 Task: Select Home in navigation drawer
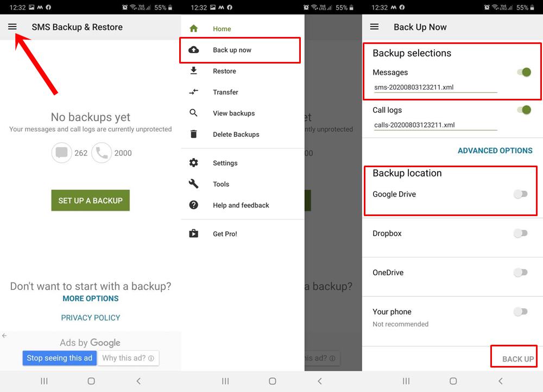click(242, 29)
